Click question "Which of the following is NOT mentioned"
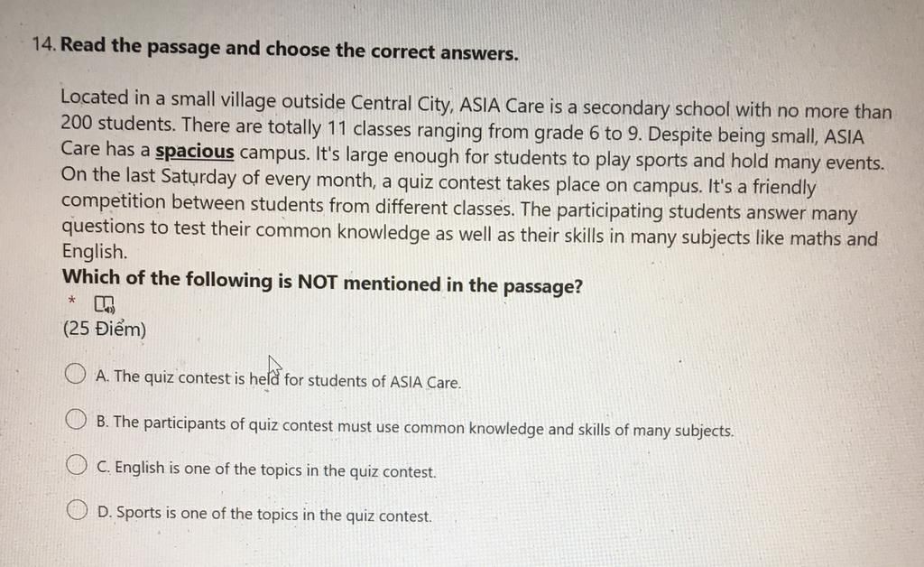924x567 pixels. click(322, 283)
